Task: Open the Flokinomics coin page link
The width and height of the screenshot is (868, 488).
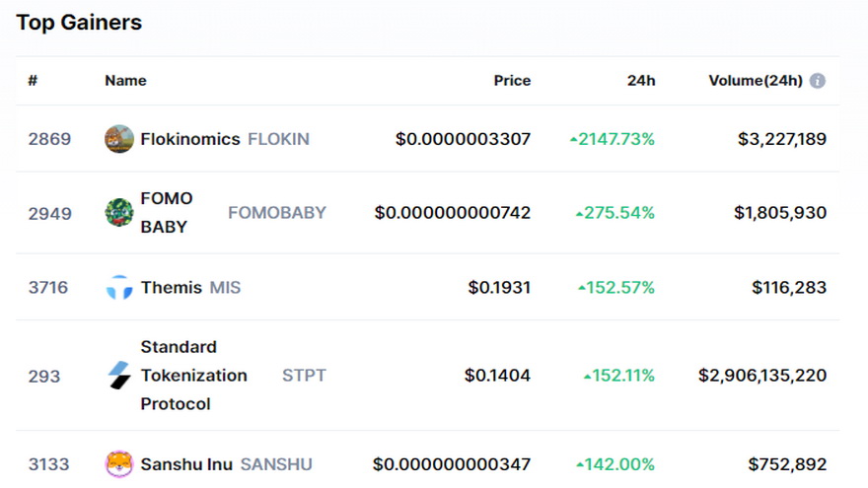Action: 189,139
